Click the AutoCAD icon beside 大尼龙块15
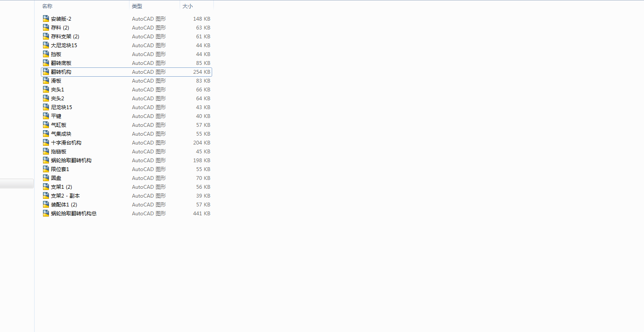 pyautogui.click(x=46, y=45)
